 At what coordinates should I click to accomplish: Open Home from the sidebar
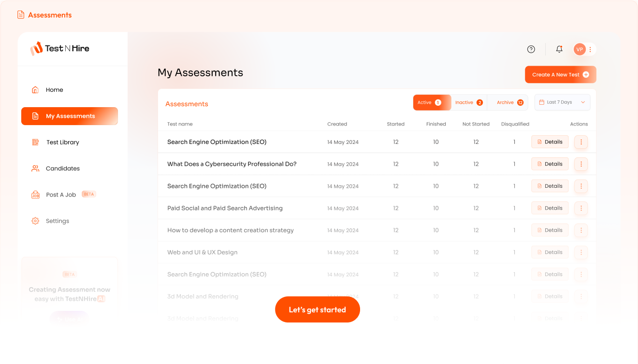click(54, 90)
